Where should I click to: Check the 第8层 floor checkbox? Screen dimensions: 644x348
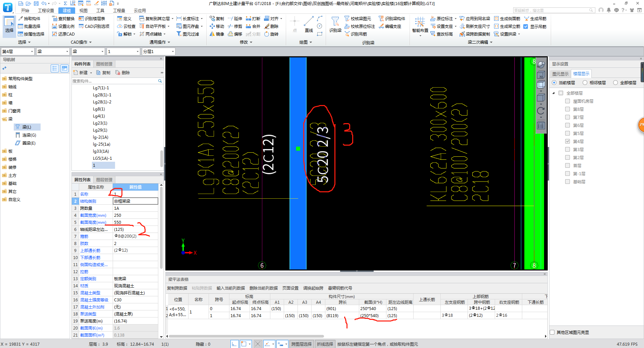[568, 109]
